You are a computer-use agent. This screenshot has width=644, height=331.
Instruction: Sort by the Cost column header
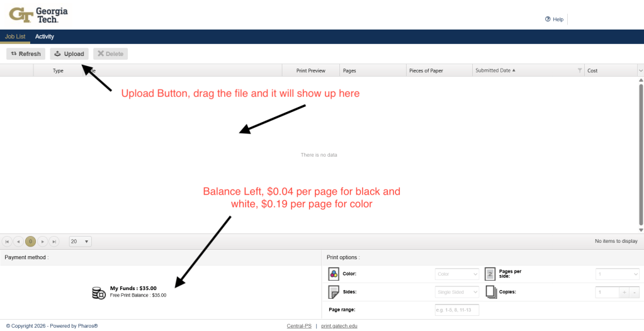coord(611,70)
